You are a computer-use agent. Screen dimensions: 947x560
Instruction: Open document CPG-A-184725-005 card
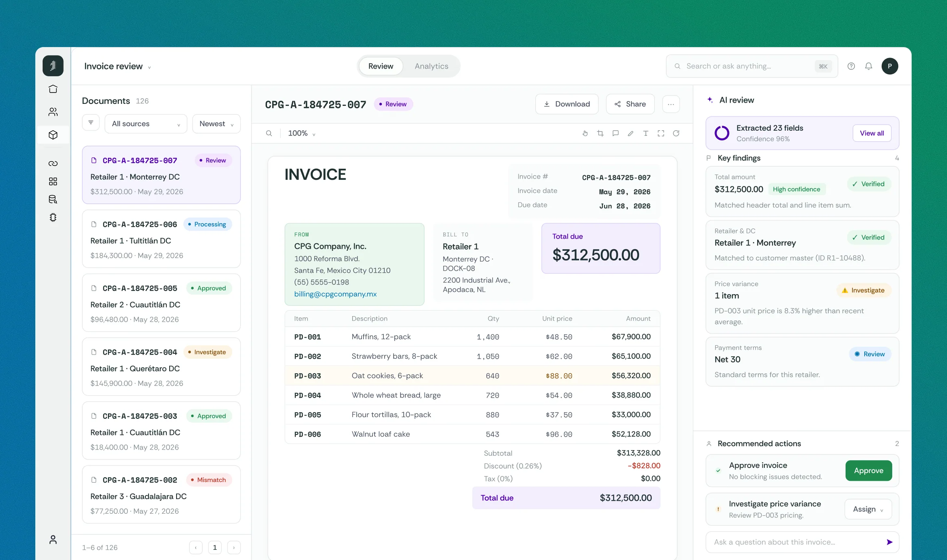point(161,303)
